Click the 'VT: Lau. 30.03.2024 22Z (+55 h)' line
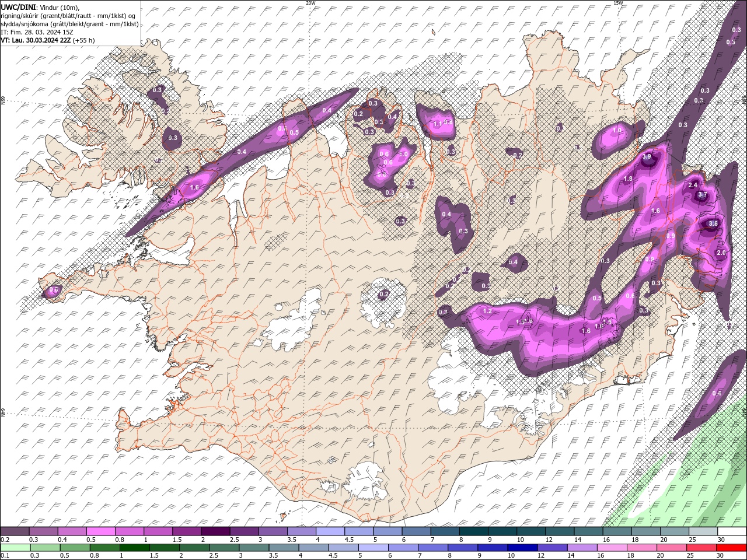 click(x=48, y=40)
